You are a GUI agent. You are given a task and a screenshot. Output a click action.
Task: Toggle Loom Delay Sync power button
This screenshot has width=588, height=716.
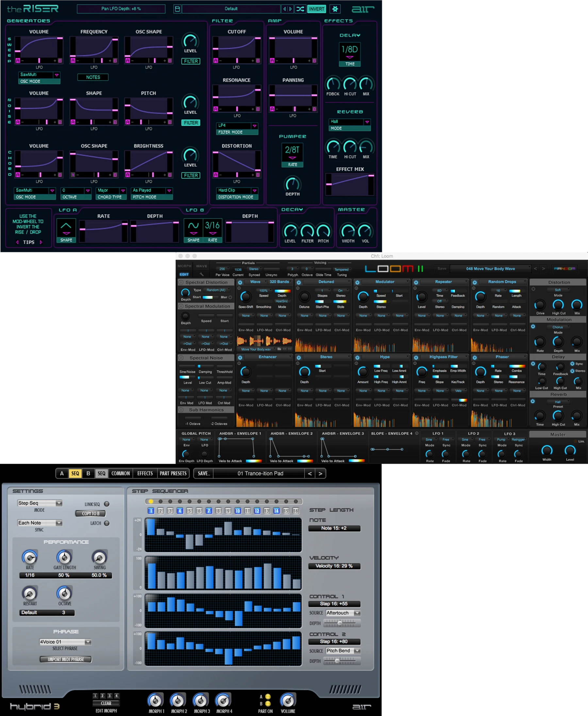572,364
